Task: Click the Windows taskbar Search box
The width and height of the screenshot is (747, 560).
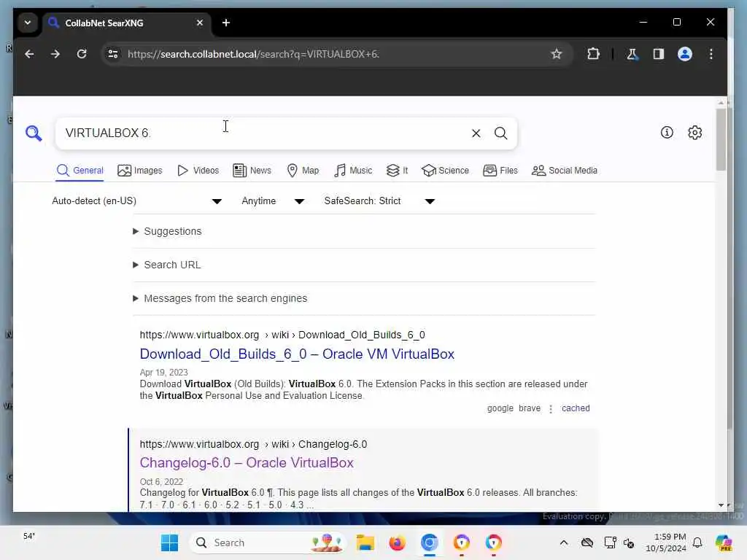Action: point(267,542)
